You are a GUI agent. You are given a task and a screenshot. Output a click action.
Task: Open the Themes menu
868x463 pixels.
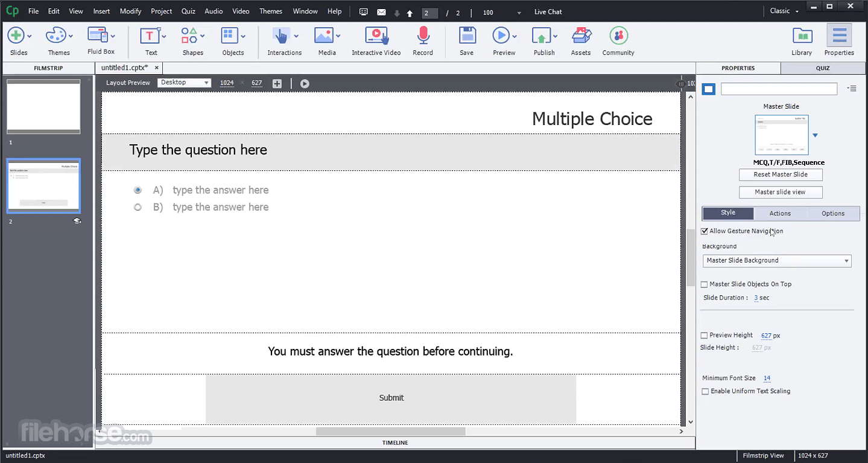(x=271, y=11)
